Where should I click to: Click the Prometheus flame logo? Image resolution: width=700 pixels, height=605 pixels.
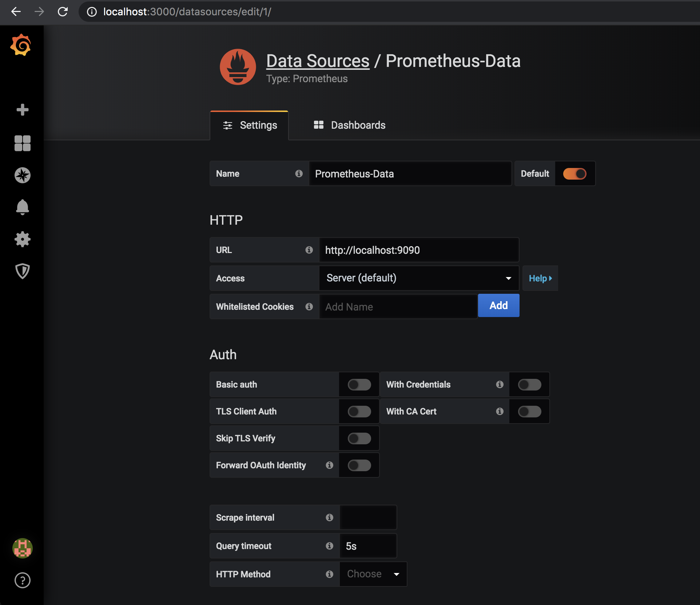pyautogui.click(x=238, y=67)
